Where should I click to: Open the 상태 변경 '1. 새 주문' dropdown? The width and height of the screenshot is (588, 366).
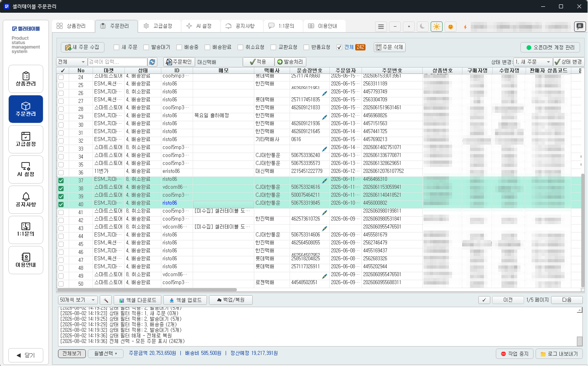tap(533, 62)
